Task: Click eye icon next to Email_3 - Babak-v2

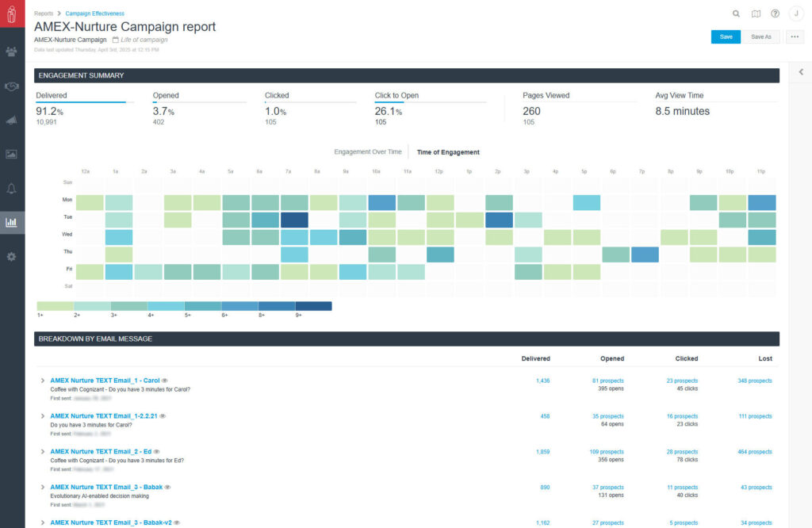Action: click(177, 522)
